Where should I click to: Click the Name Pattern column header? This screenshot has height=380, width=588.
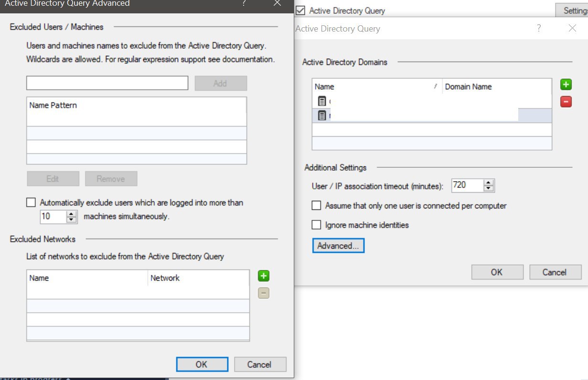tap(137, 105)
